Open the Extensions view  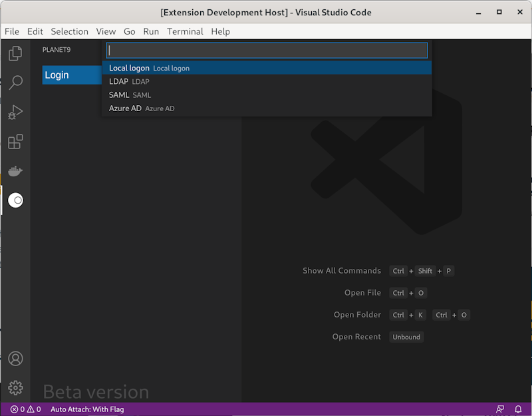(x=15, y=141)
